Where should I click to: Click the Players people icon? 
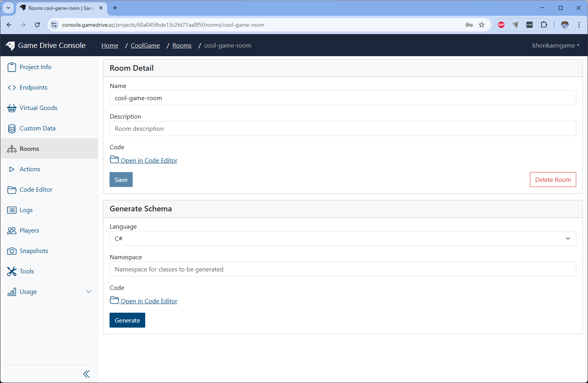12,231
